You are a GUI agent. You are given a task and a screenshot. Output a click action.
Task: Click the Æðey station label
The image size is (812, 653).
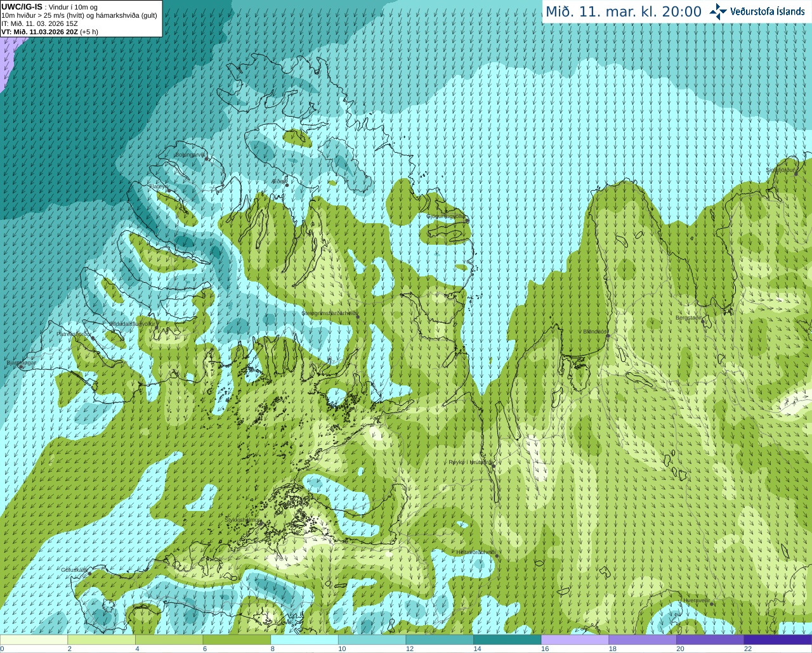pos(277,181)
